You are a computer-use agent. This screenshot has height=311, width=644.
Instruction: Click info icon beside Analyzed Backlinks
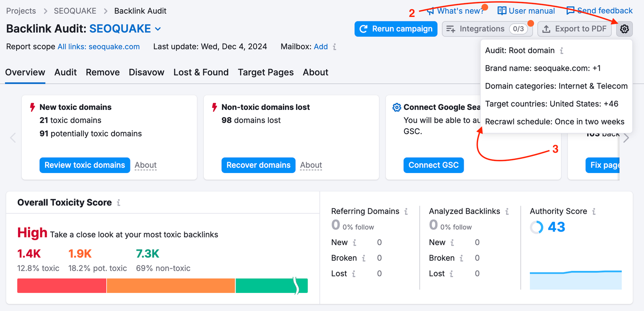pos(507,212)
